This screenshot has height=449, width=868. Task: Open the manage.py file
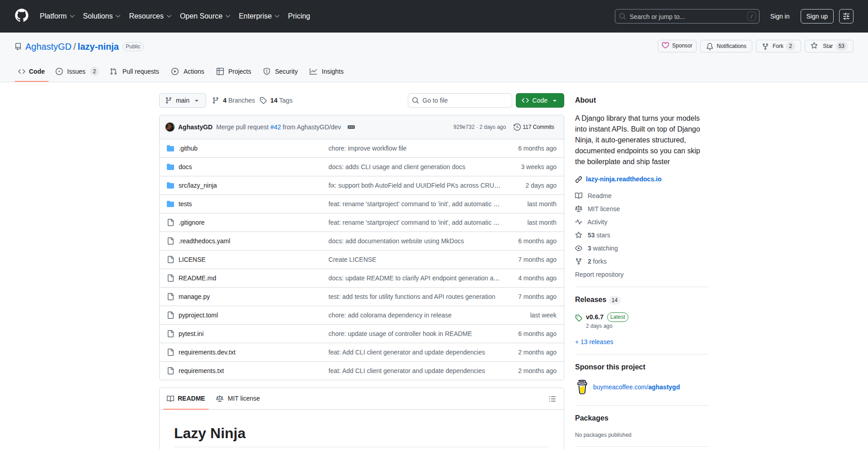[x=194, y=297]
